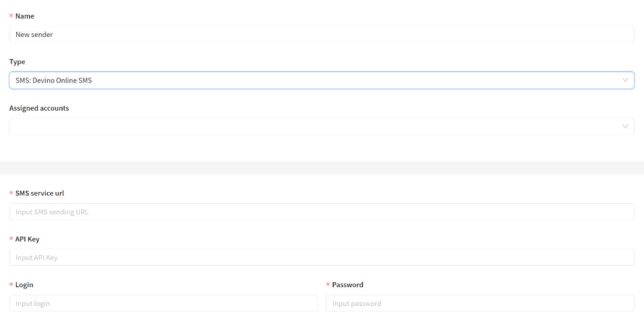Click the Password label text

click(348, 285)
